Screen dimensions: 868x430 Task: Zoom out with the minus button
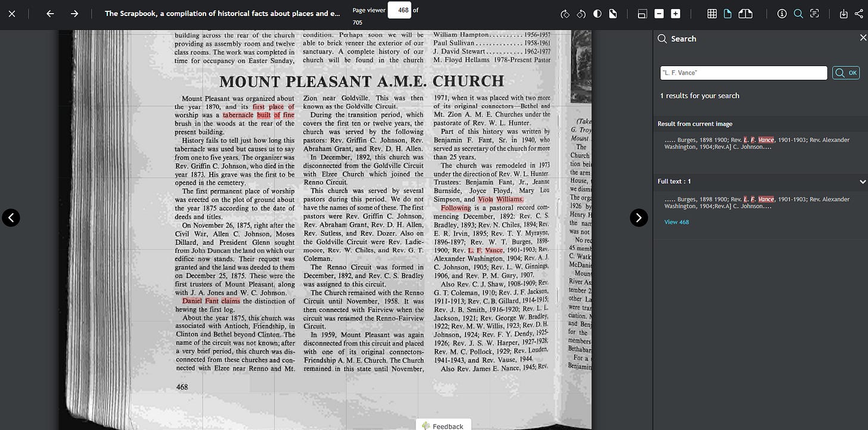pyautogui.click(x=659, y=14)
